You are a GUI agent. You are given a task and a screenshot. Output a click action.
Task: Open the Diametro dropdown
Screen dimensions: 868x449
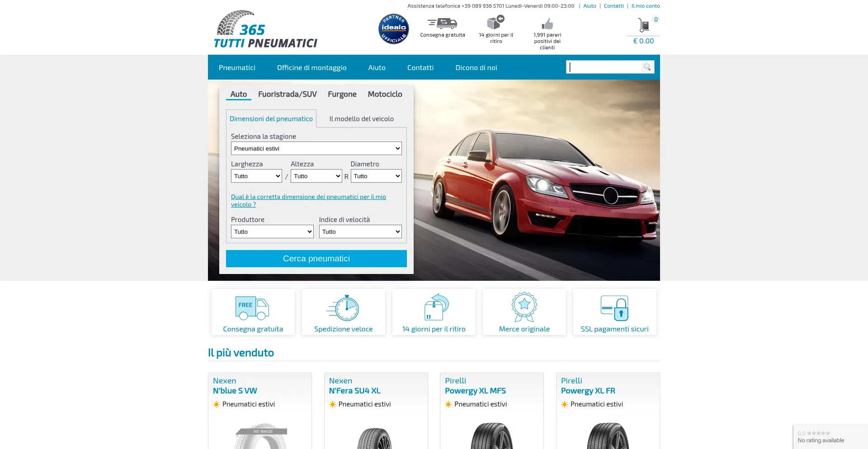pos(376,176)
